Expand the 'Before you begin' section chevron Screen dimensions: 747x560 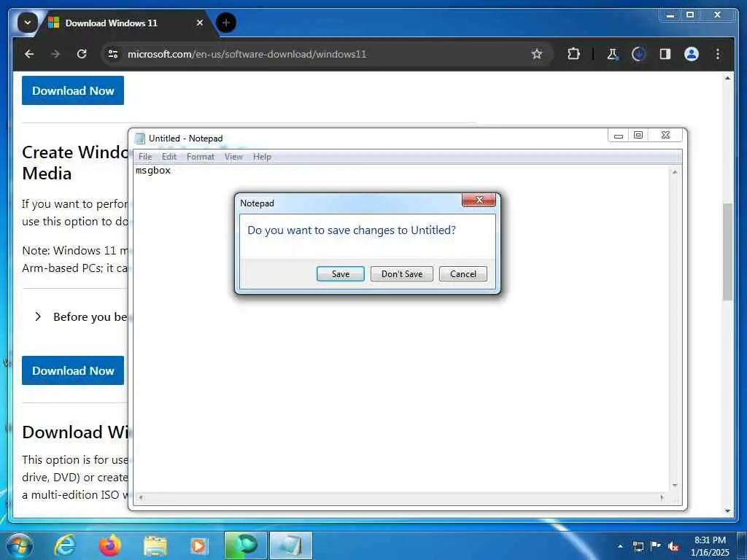tap(38, 316)
